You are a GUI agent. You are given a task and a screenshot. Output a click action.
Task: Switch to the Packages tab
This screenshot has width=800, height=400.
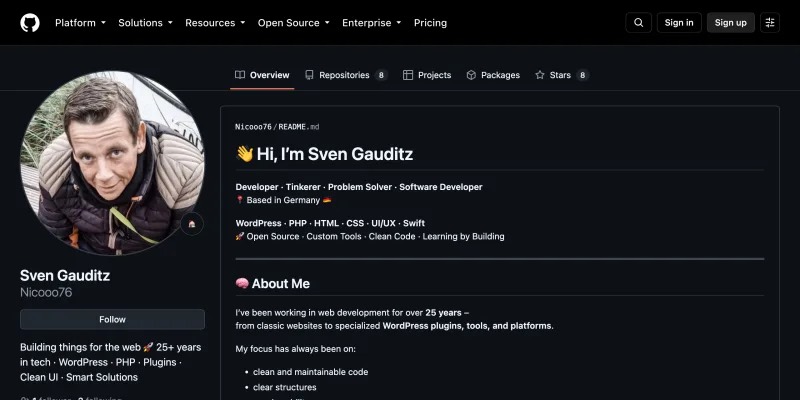[x=493, y=75]
